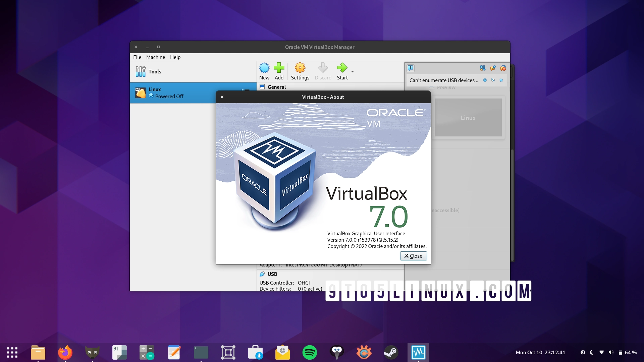Select the Tools entry icon
The image size is (644, 362).
141,71
